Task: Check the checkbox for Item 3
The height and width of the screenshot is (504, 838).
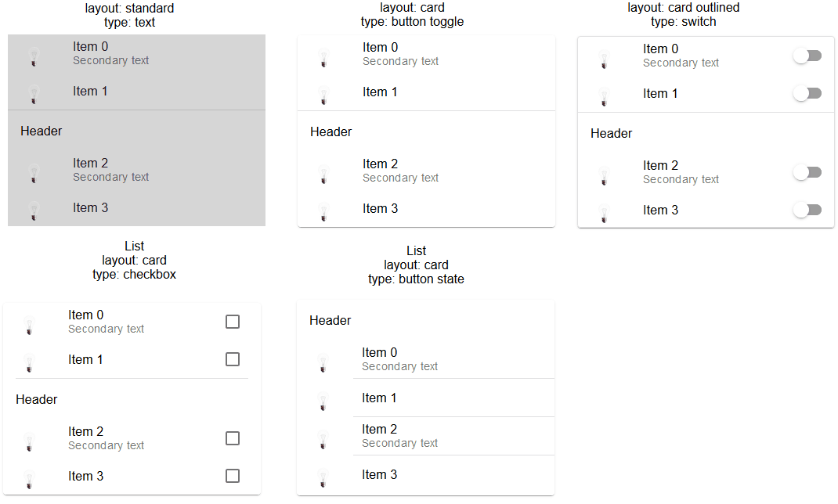Action: (x=233, y=476)
